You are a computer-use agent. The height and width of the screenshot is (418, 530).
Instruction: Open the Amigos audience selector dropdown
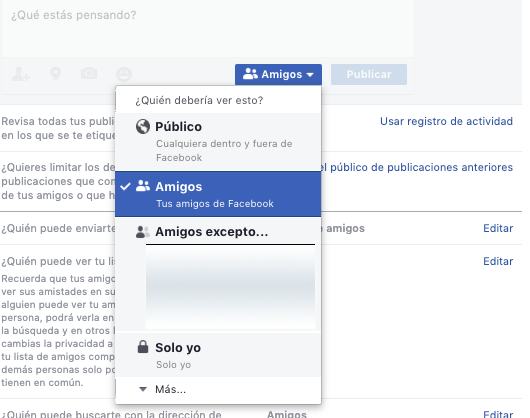278,74
